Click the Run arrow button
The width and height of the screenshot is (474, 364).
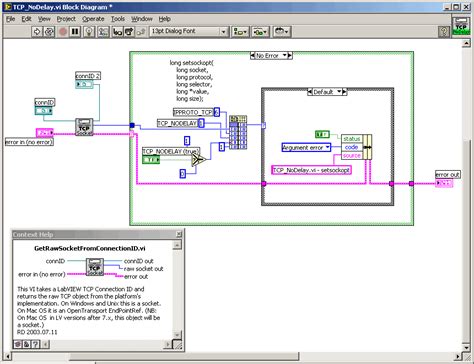coord(37,32)
